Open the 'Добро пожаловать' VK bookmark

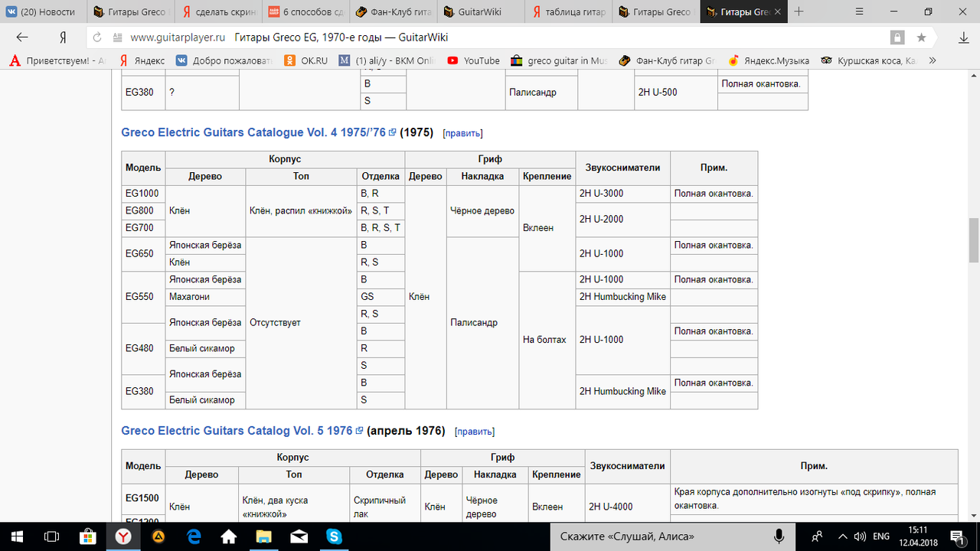point(225,60)
